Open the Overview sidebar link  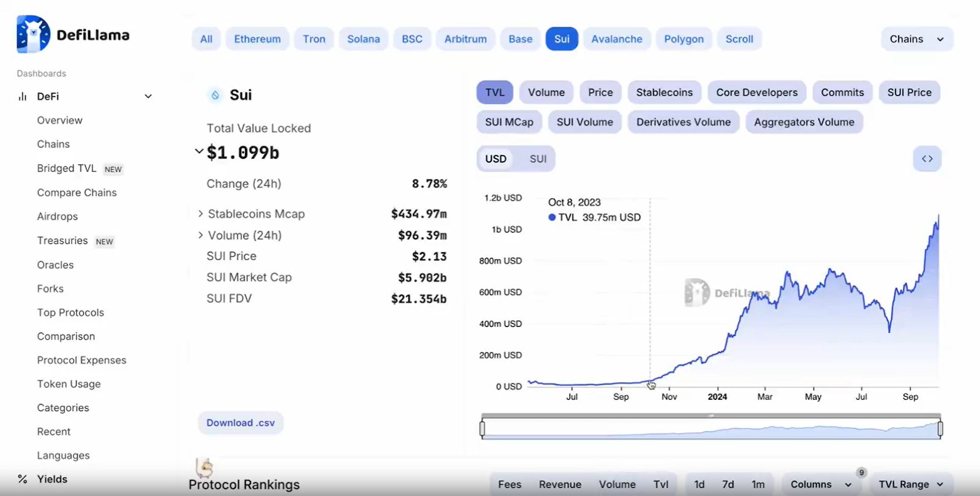click(x=60, y=121)
